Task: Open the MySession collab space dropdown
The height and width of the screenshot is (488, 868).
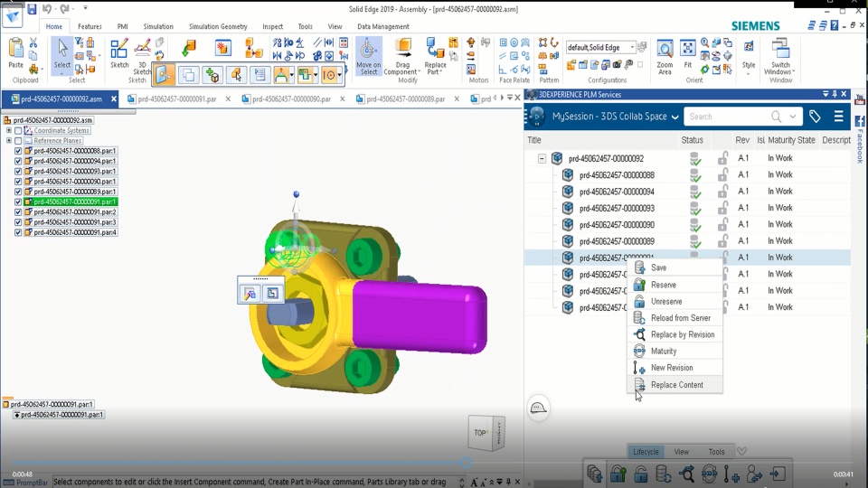Action: tap(675, 117)
